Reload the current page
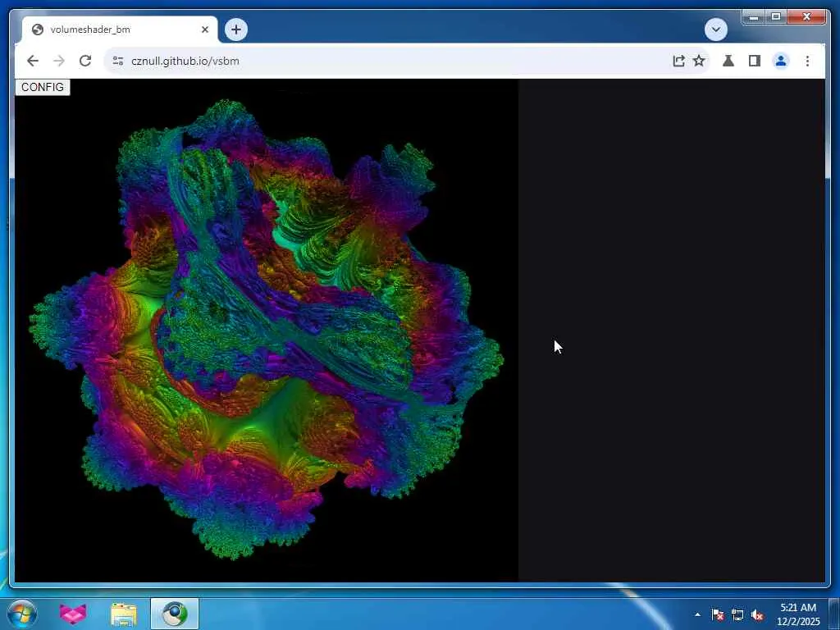840x630 pixels. [85, 61]
